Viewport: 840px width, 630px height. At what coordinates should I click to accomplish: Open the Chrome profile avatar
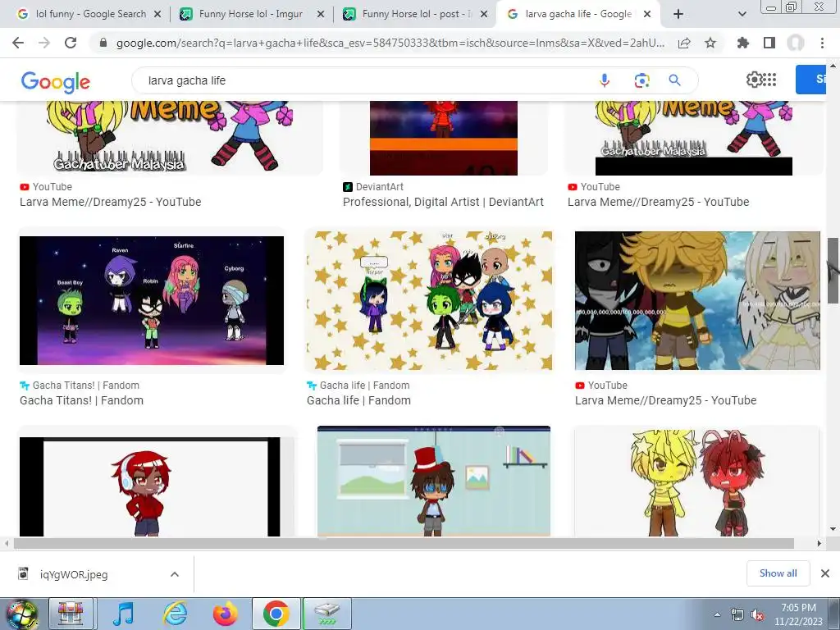(x=796, y=43)
